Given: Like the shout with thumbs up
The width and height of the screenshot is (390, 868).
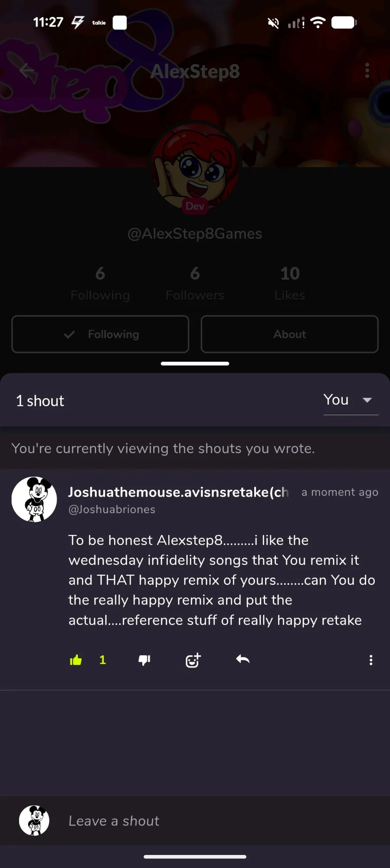Looking at the screenshot, I should (x=76, y=660).
